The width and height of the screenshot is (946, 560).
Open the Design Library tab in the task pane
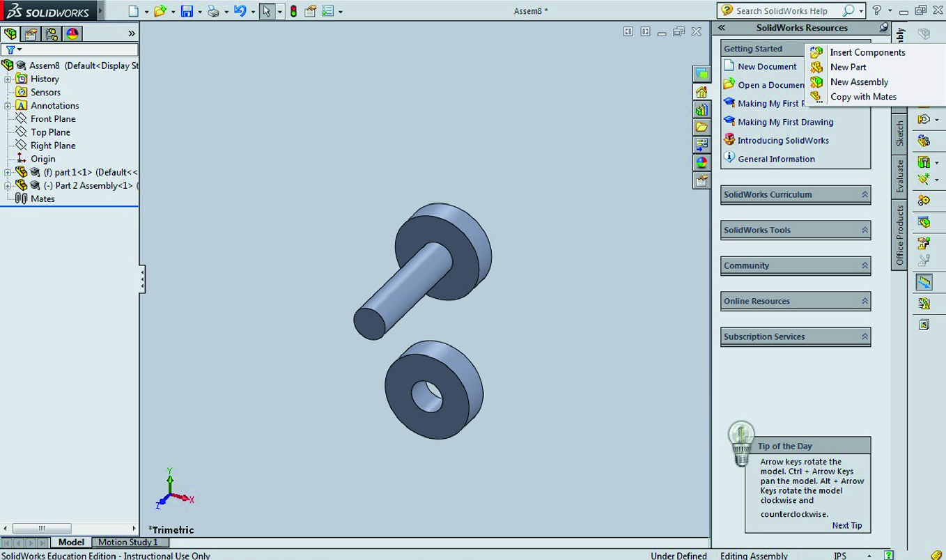(x=701, y=109)
